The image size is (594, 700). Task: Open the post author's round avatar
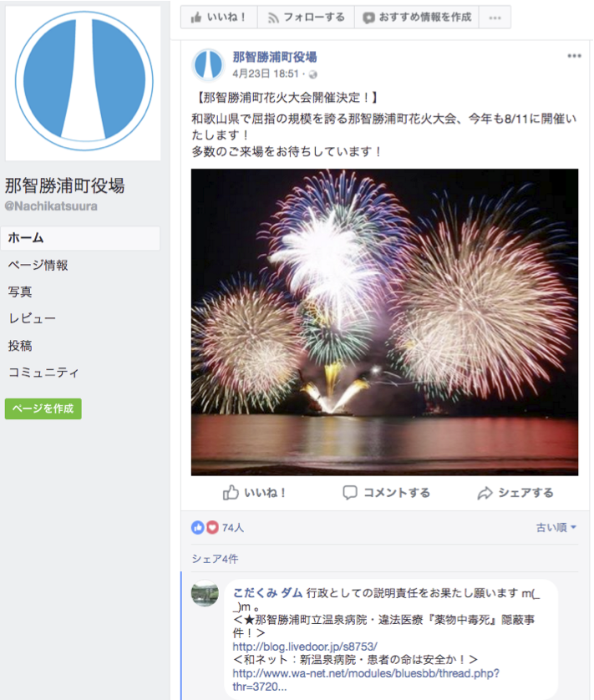coord(208,64)
